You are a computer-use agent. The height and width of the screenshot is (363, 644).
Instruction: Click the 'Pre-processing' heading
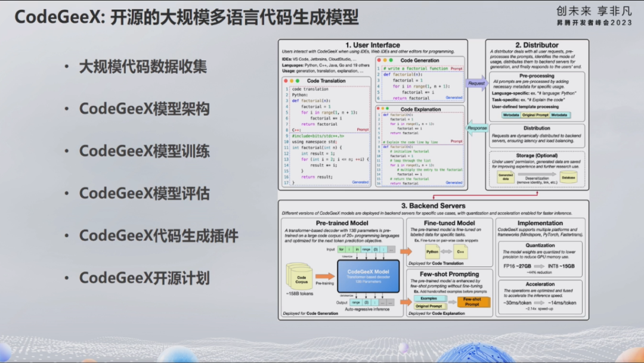(x=537, y=76)
